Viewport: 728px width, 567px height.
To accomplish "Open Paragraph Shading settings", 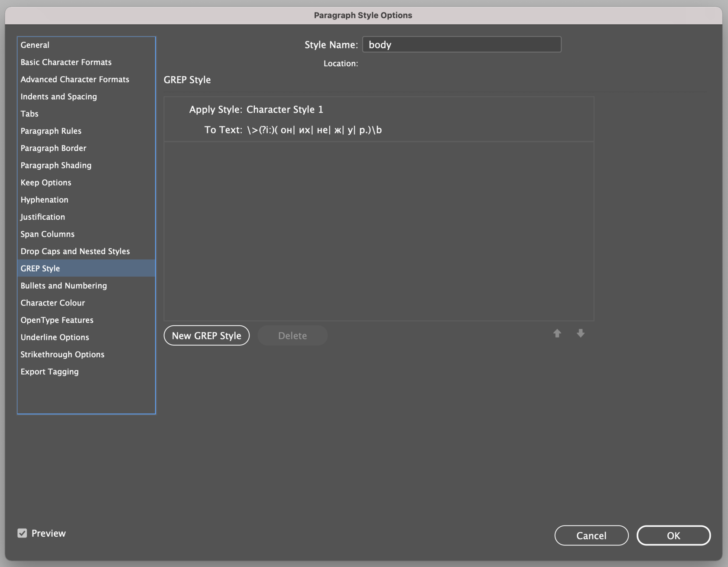I will [x=56, y=165].
